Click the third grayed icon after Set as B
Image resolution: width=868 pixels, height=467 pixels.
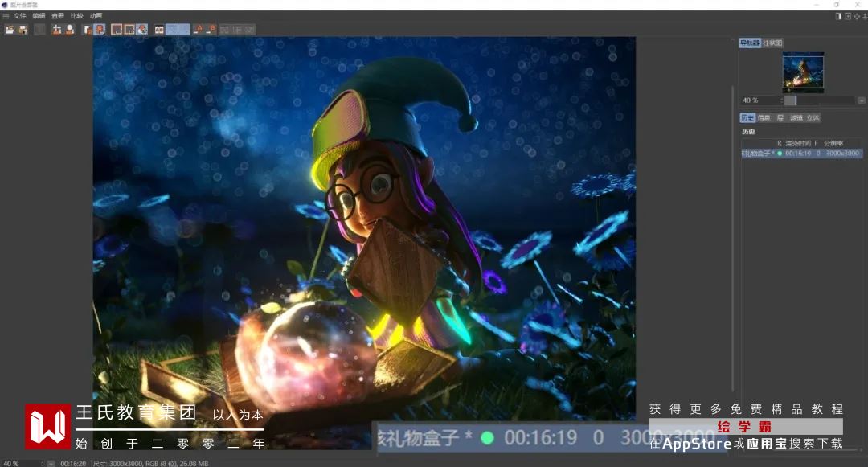(x=250, y=30)
